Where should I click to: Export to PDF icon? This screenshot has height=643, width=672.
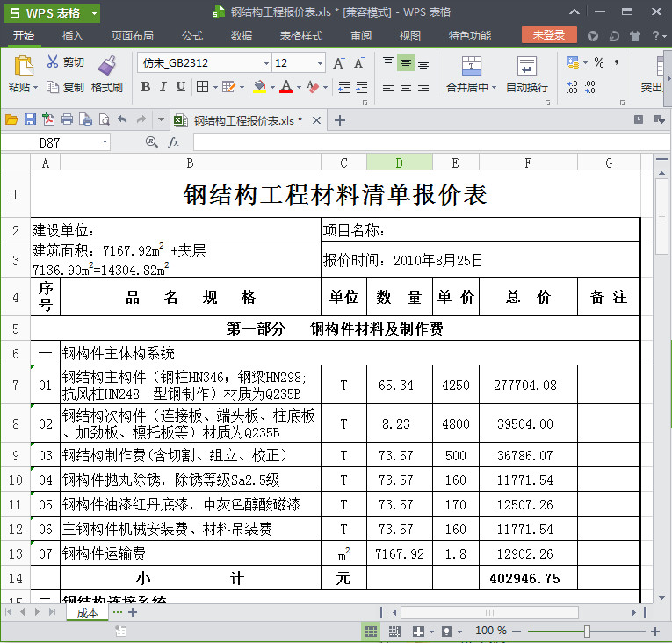[x=48, y=119]
